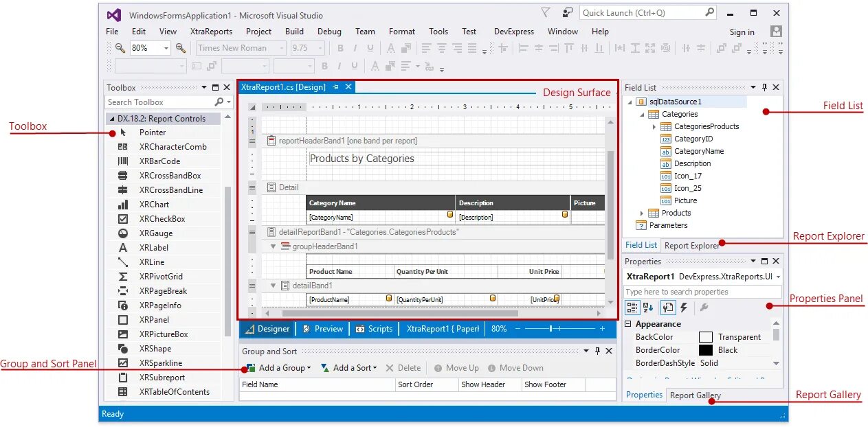
Task: Switch to Report Gallery tab
Action: [x=695, y=395]
